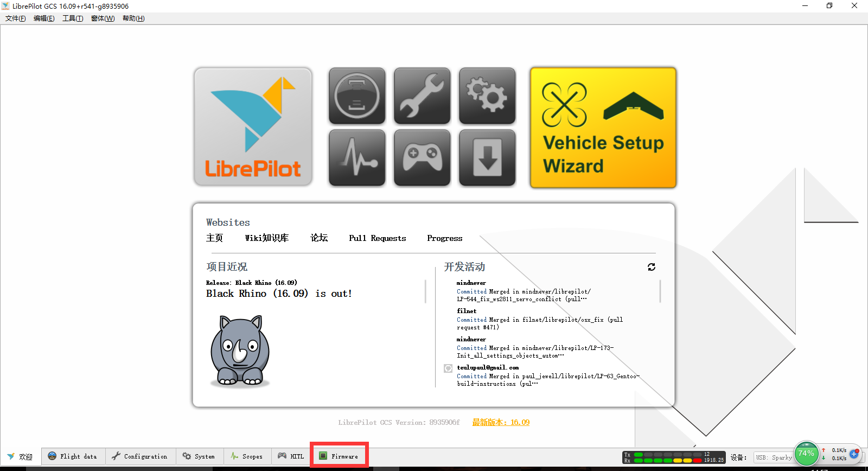This screenshot has width=868, height=471.
Task: Click LibrePilot GCS Version: 8935906f text
Action: pos(399,422)
